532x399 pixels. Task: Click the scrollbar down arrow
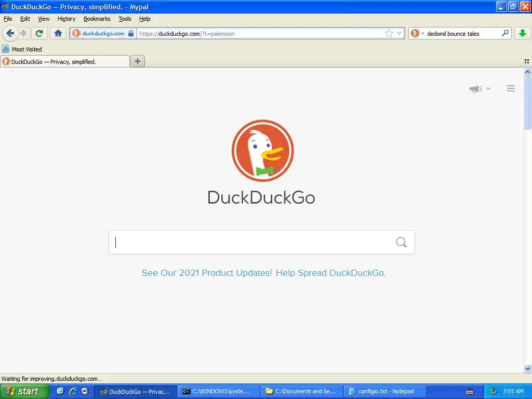[527, 368]
